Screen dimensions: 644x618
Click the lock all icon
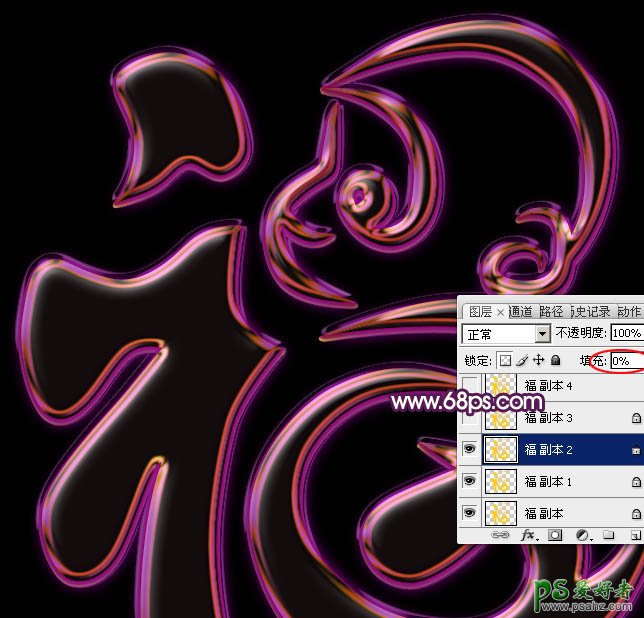tap(555, 360)
